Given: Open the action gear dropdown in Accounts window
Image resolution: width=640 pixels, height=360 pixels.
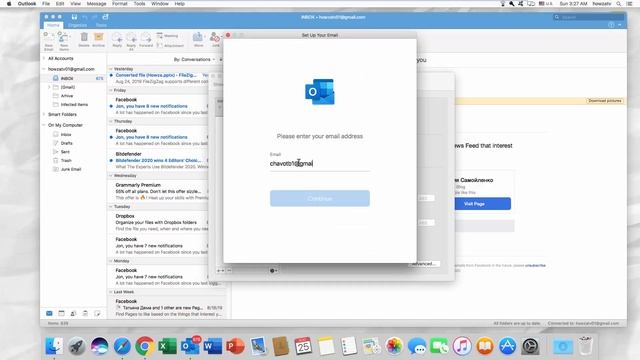Looking at the screenshot, I should tap(273, 270).
